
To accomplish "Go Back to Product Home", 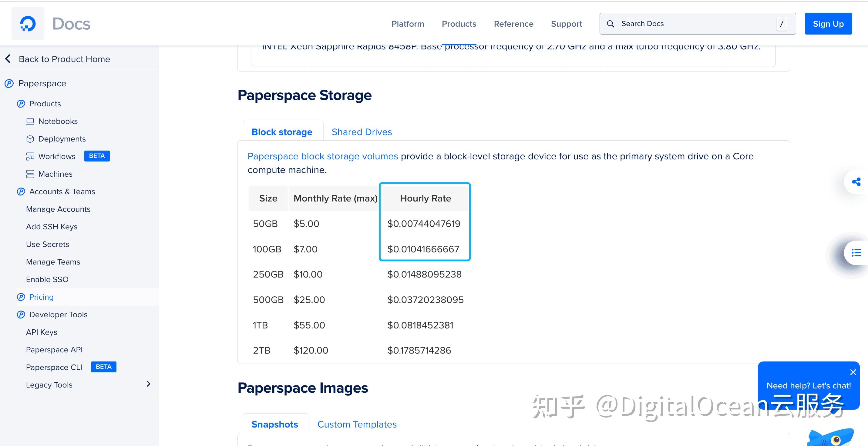I will coord(64,59).
